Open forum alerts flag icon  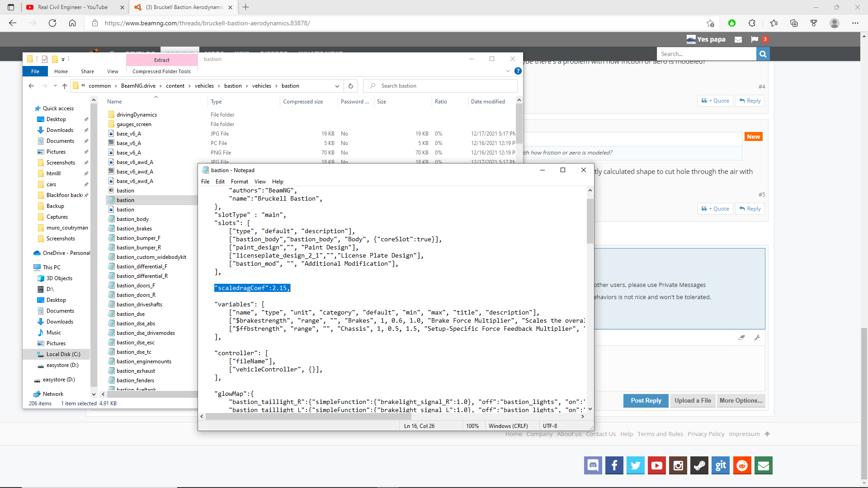[755, 39]
